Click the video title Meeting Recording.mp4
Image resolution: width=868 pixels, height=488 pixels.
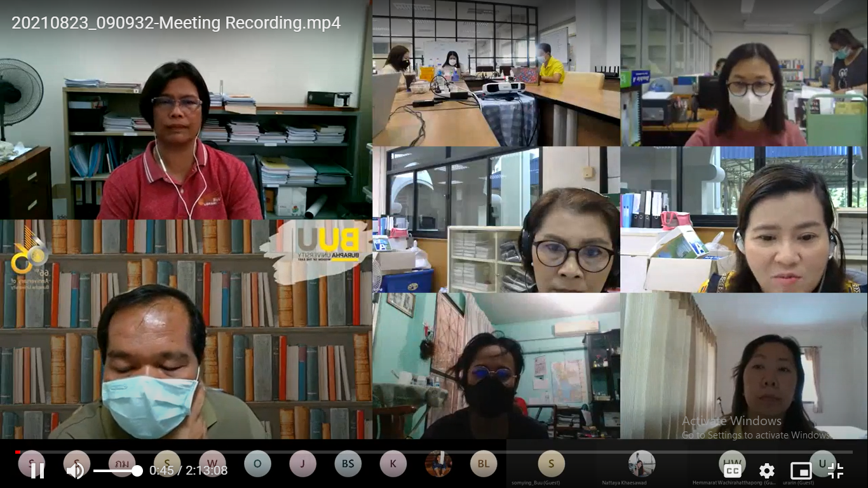tap(176, 24)
